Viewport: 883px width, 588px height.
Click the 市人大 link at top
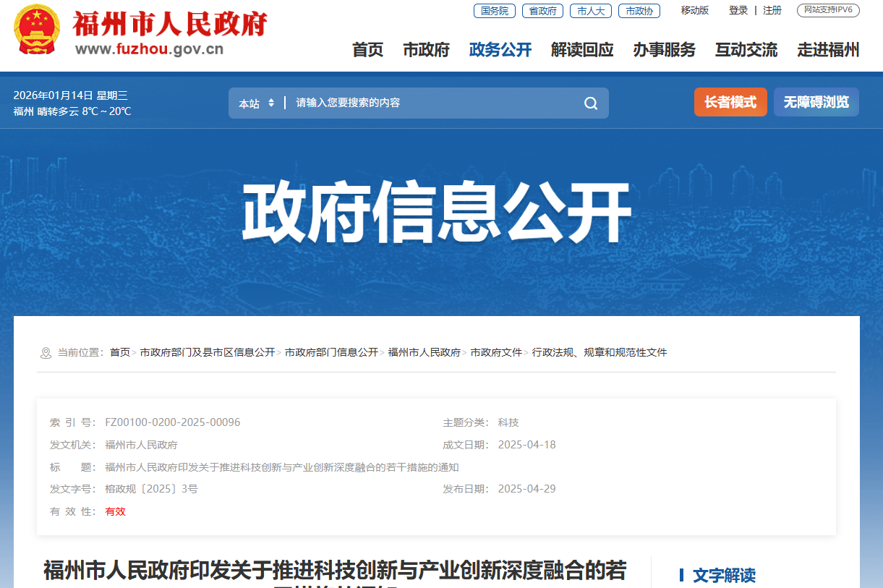point(590,11)
